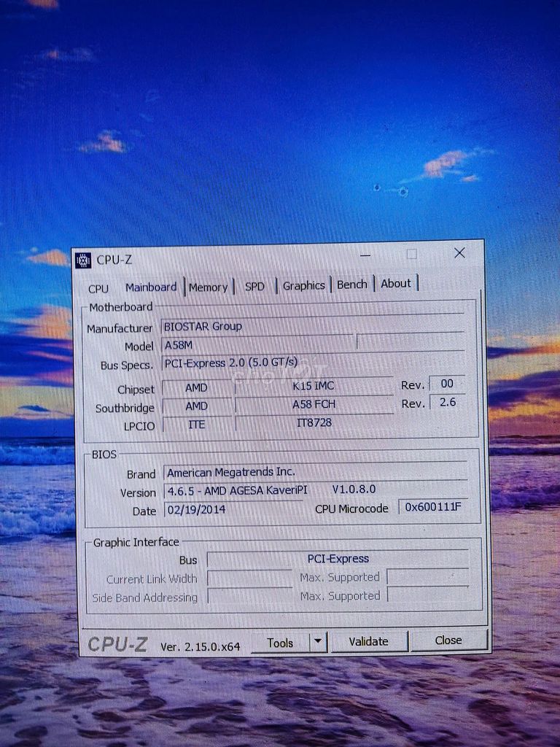Select the Mainboard tab
This screenshot has height=747, width=560.
pos(151,287)
